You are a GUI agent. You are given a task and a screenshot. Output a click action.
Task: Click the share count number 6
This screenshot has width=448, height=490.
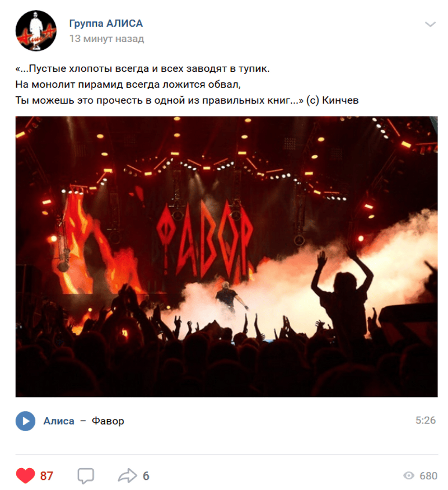[x=146, y=476]
